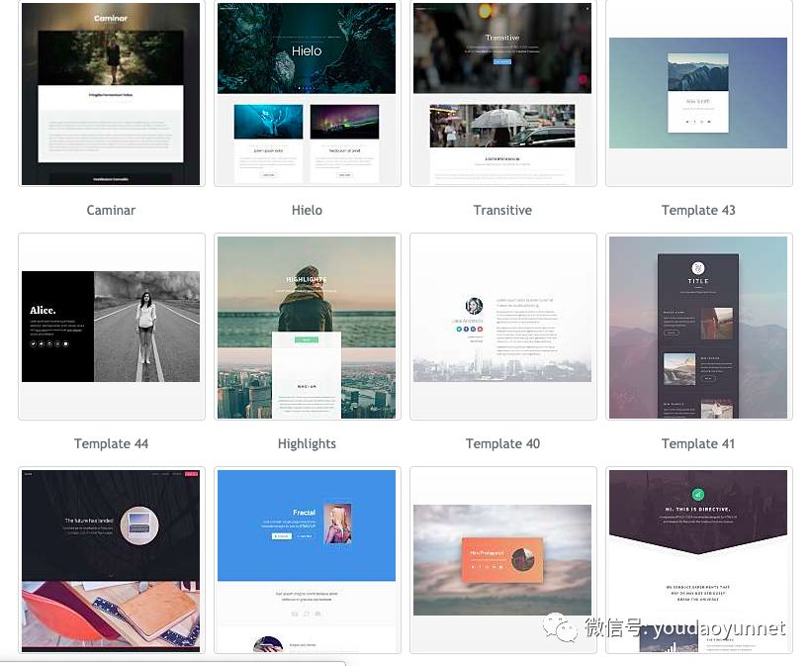Click the Transitive label text
The height and width of the screenshot is (666, 812).
(502, 210)
